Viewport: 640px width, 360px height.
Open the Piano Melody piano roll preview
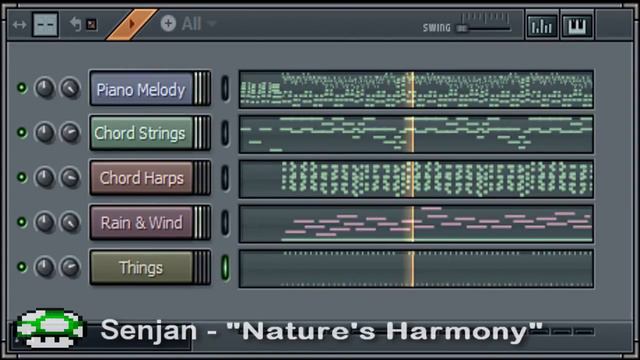pos(416,89)
